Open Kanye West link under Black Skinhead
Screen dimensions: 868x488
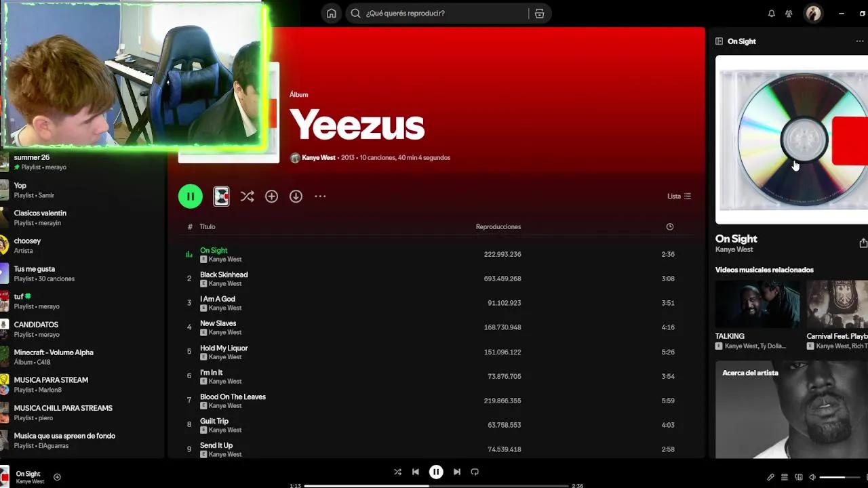click(x=225, y=284)
